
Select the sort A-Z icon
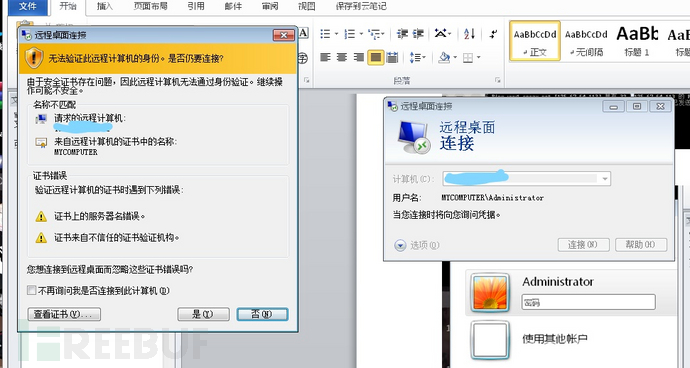(469, 34)
